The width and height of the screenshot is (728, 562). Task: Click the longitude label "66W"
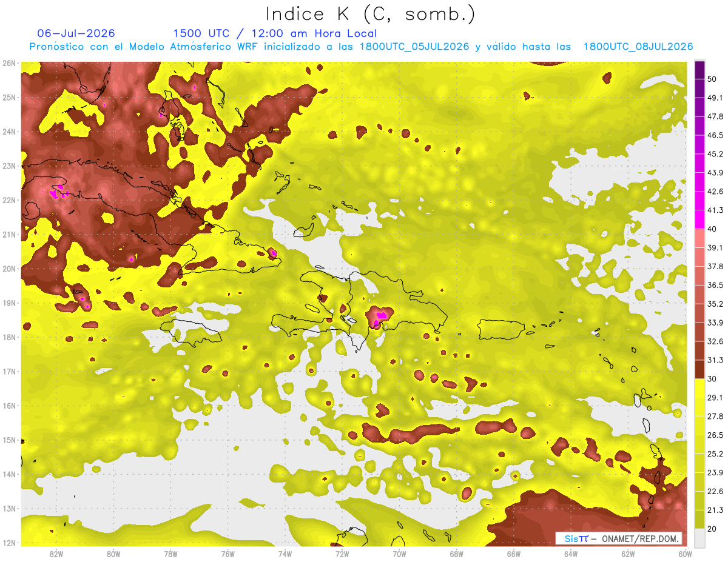513,554
